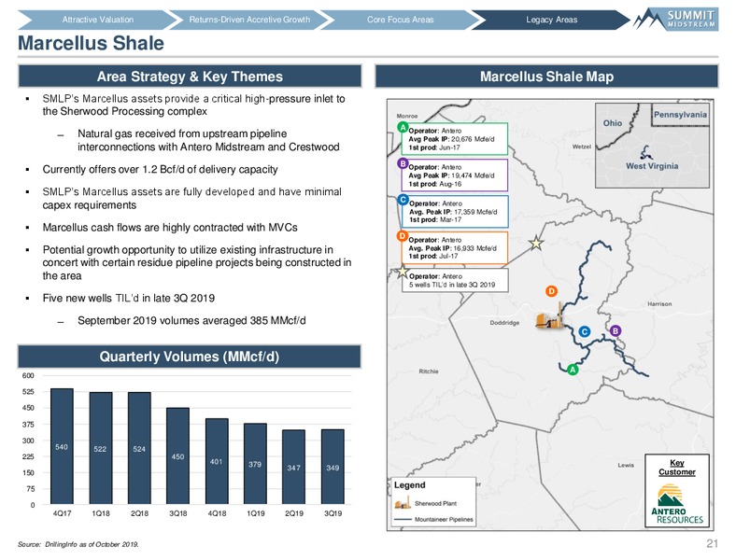Click the blue C marker on the map
This screenshot has height=560, width=736.
pyautogui.click(x=585, y=331)
